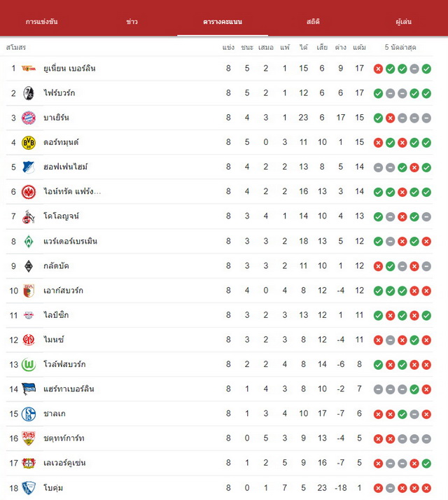The width and height of the screenshot is (448, 500).
Task: Open the ไฟร์บวร์ก team link
Action: click(59, 93)
